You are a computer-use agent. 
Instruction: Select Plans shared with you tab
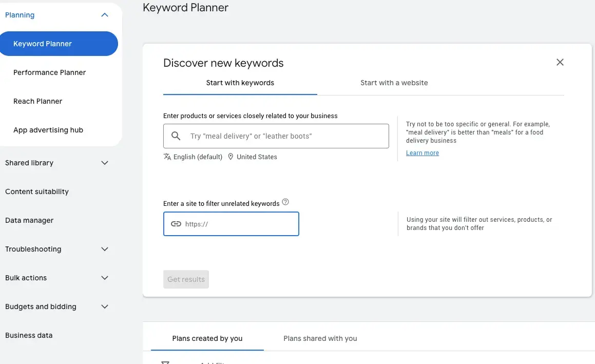point(320,338)
